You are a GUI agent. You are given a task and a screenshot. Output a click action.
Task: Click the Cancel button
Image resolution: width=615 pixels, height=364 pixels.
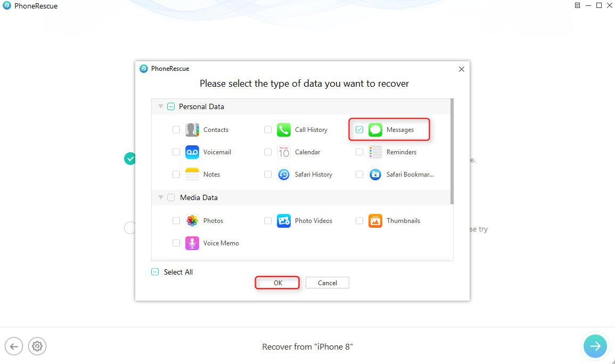pyautogui.click(x=327, y=283)
